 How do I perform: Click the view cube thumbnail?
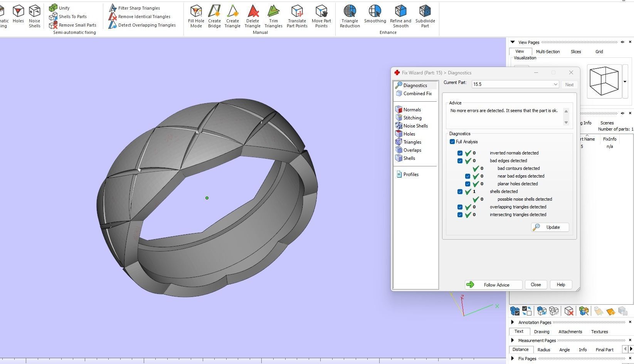coord(604,81)
